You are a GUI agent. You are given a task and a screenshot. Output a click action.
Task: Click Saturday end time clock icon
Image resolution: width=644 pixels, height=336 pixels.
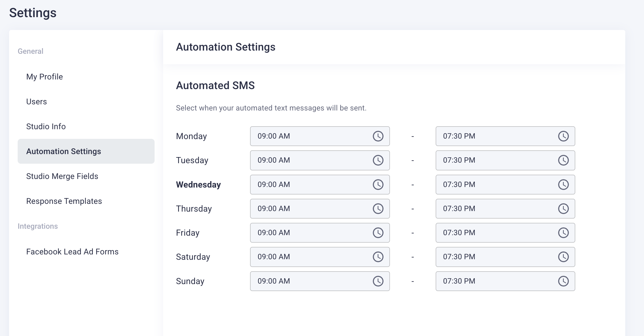[563, 257]
